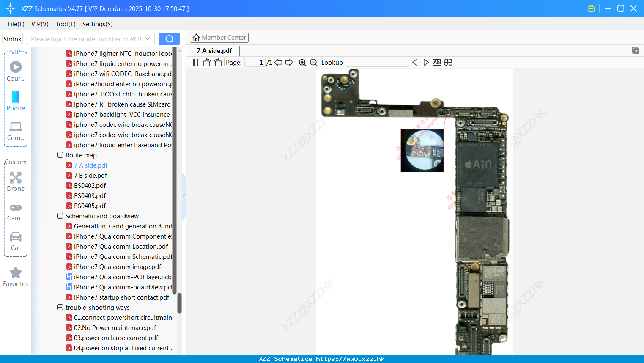Open 02.No Power maintenace.pdf

[115, 327]
